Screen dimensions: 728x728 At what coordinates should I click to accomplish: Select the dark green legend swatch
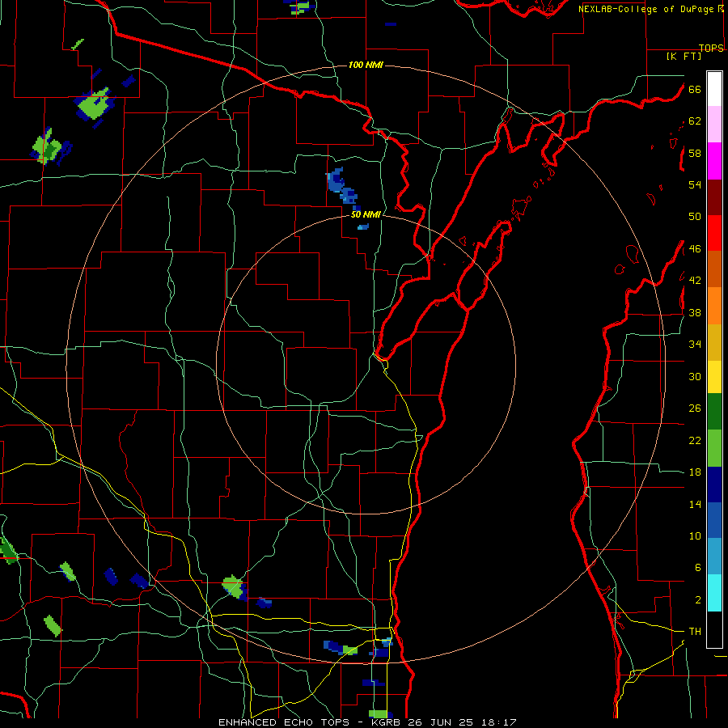[x=714, y=412]
